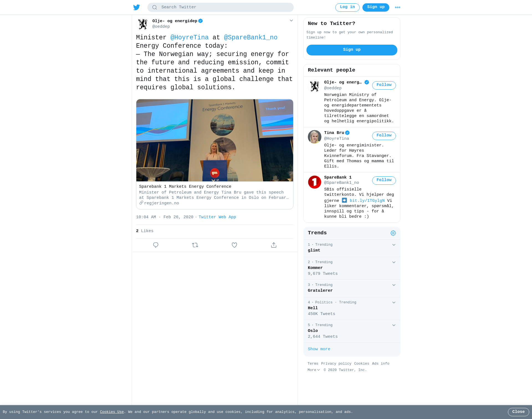Screen dimensions: 532x419
Task: Open the three-dot more menu in header
Action: pos(398,7)
